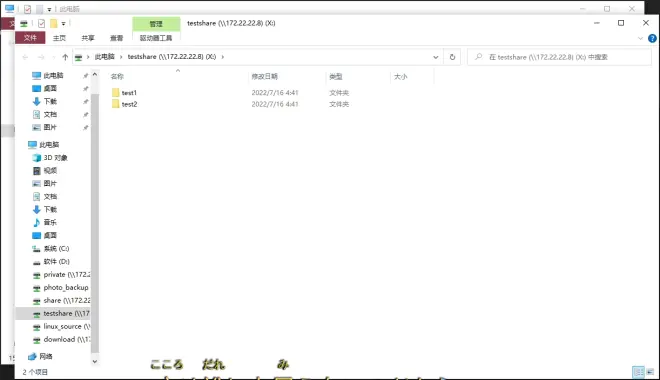Open pinned 此电脑 in quick access
Viewport: 660px width, 380px height.
[x=53, y=75]
